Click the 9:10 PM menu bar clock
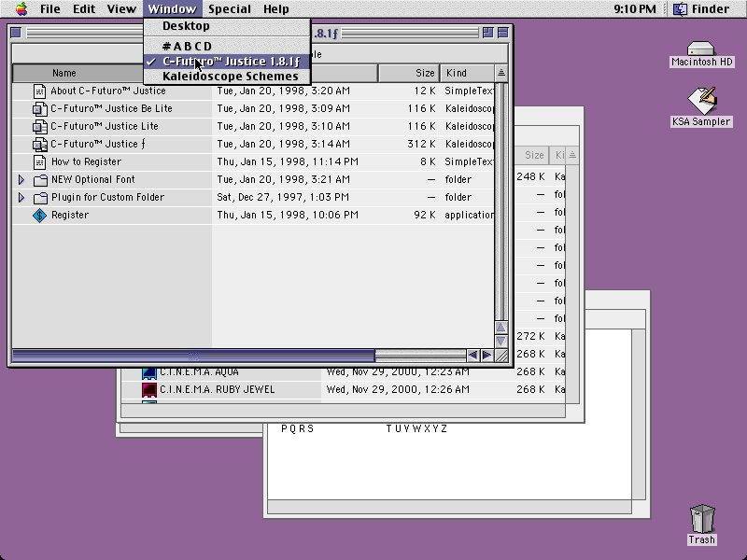747x560 pixels. point(635,9)
